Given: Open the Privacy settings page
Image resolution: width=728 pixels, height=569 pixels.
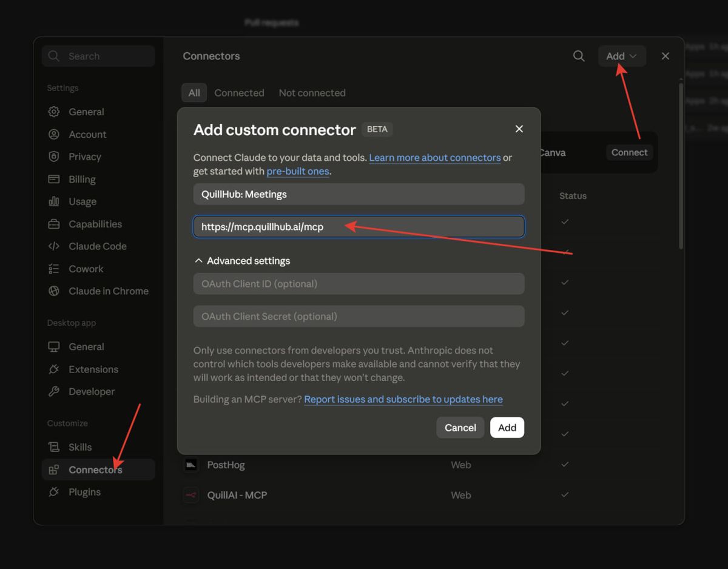Looking at the screenshot, I should 98,157.
